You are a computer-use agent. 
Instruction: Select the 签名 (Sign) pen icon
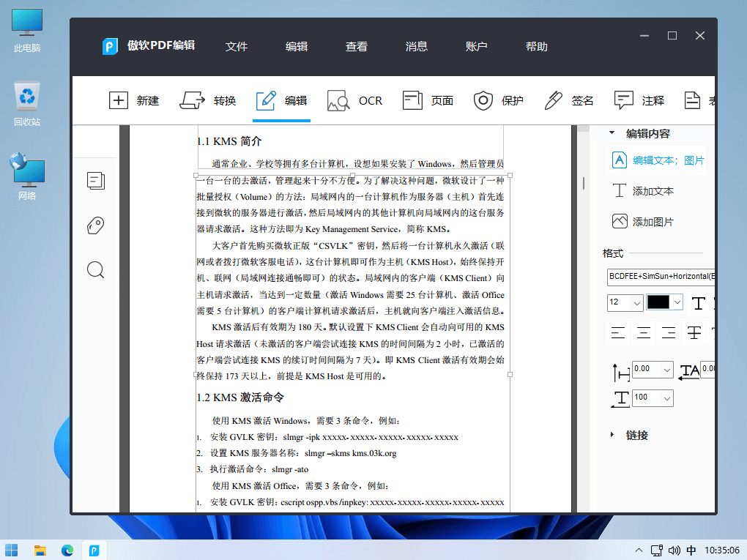(x=553, y=100)
